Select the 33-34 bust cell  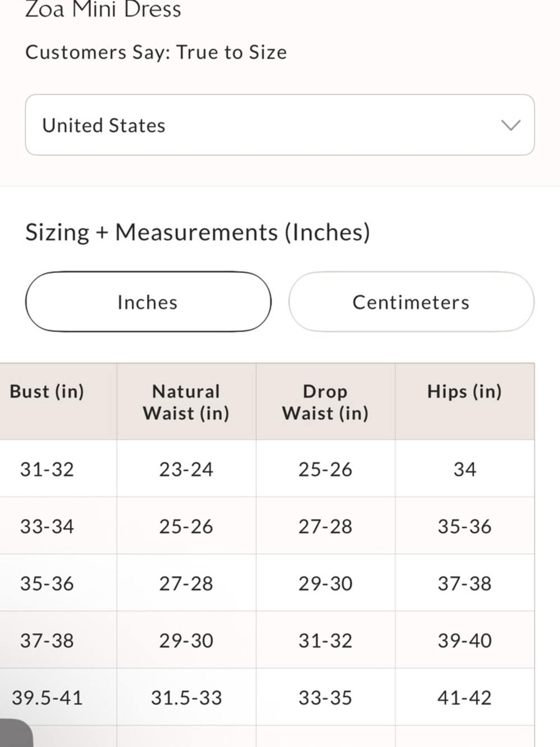(x=47, y=526)
